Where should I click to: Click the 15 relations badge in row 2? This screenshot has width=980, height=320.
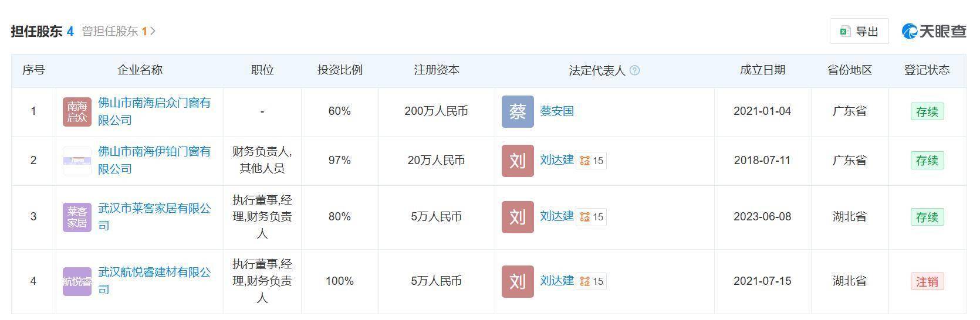[x=591, y=161]
